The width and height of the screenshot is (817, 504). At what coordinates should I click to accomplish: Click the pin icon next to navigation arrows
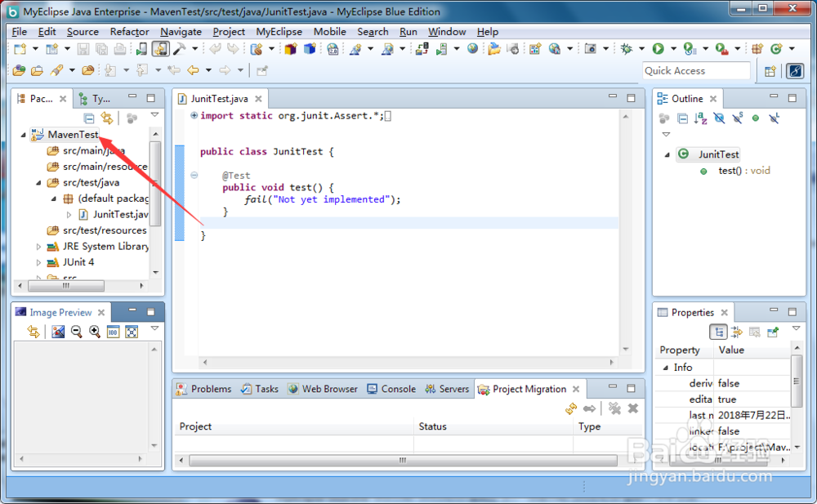pyautogui.click(x=262, y=70)
